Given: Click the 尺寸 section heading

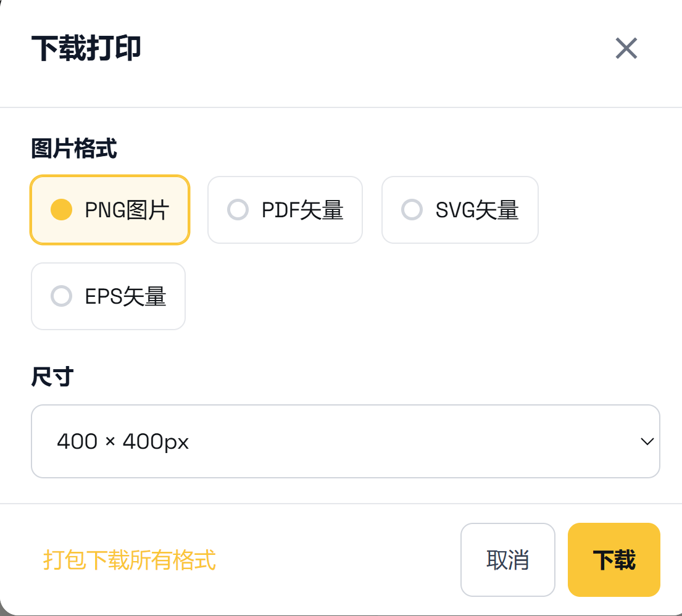Looking at the screenshot, I should tap(52, 377).
